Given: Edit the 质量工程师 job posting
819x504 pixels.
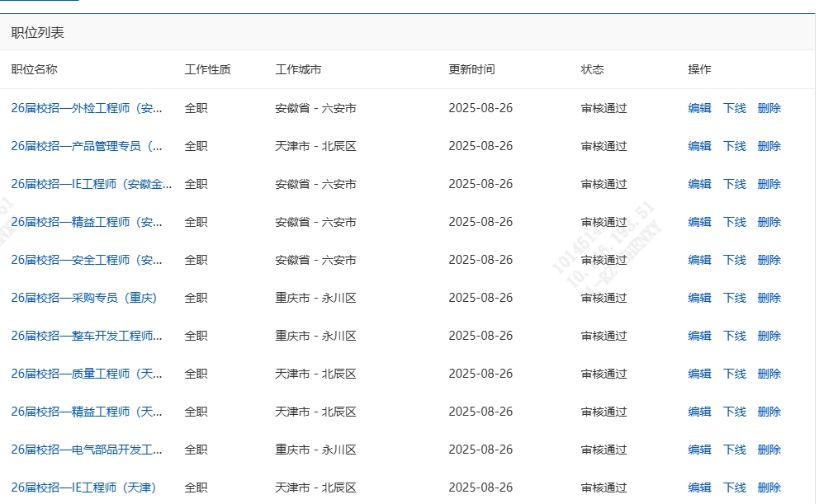Looking at the screenshot, I should coord(699,374).
